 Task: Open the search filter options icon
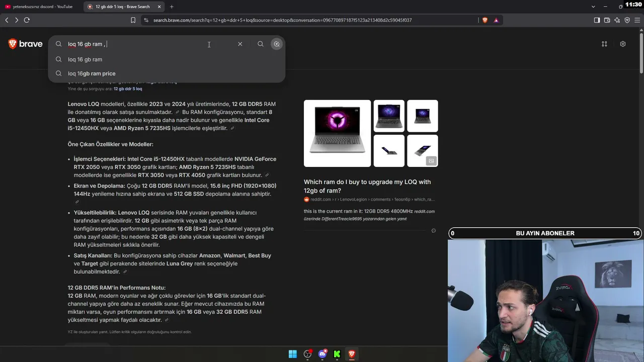click(x=604, y=44)
